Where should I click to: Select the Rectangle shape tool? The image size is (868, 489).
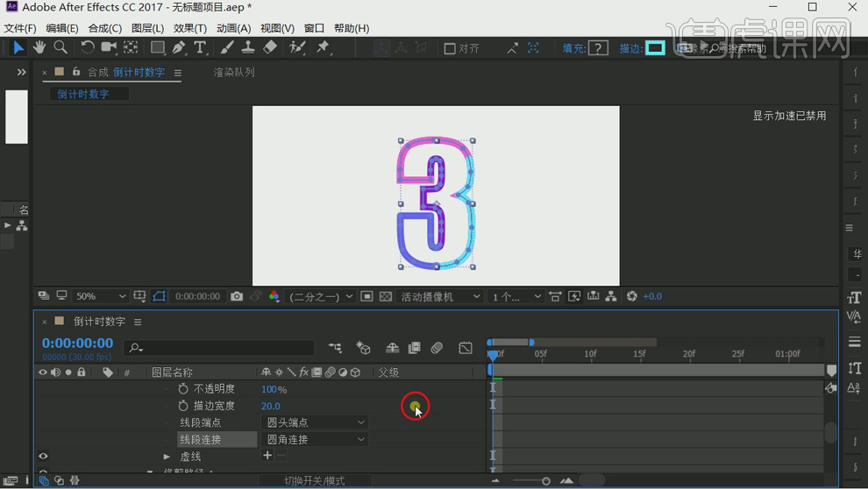tap(157, 47)
